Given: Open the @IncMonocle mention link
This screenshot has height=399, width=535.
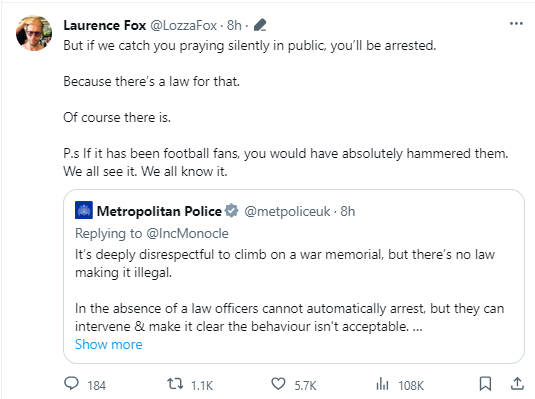Looking at the screenshot, I should (187, 233).
